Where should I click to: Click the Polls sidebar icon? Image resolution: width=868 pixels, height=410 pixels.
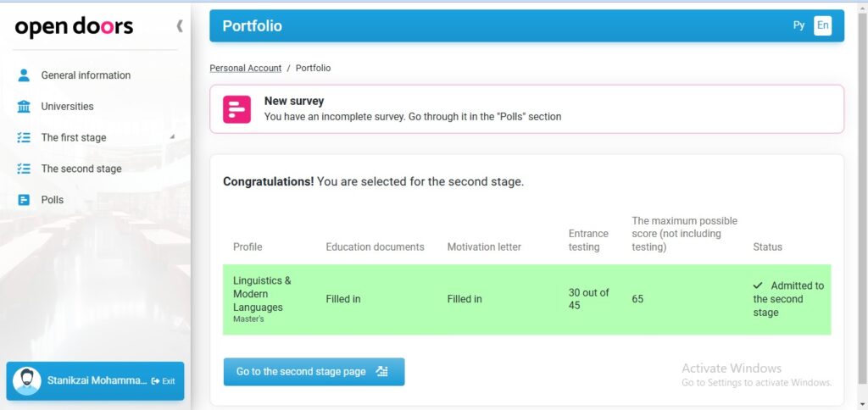pyautogui.click(x=24, y=200)
